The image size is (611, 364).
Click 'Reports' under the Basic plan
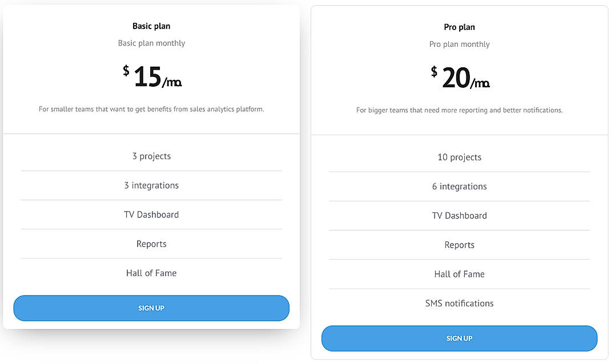coord(151,244)
